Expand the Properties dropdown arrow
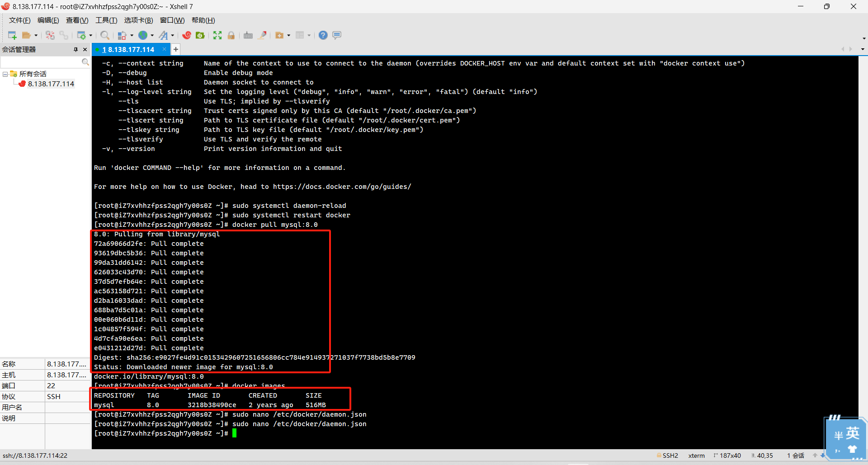The height and width of the screenshot is (465, 868). click(x=90, y=35)
